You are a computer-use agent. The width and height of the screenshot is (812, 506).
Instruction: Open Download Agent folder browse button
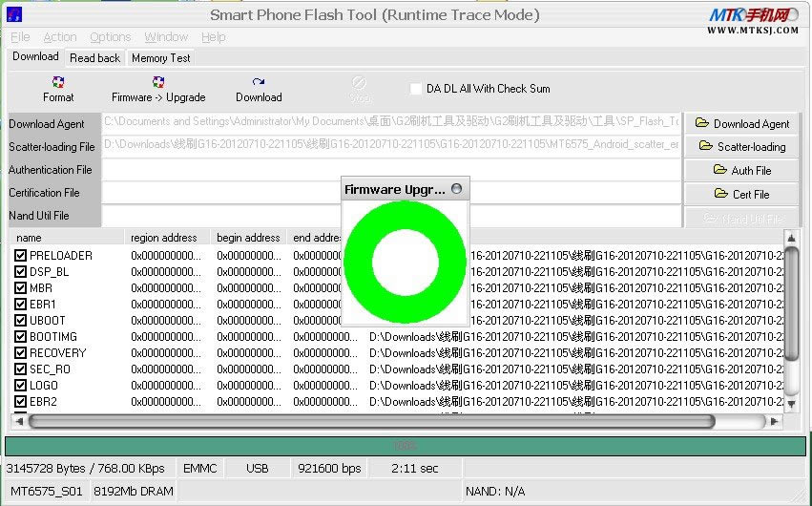pyautogui.click(x=742, y=123)
